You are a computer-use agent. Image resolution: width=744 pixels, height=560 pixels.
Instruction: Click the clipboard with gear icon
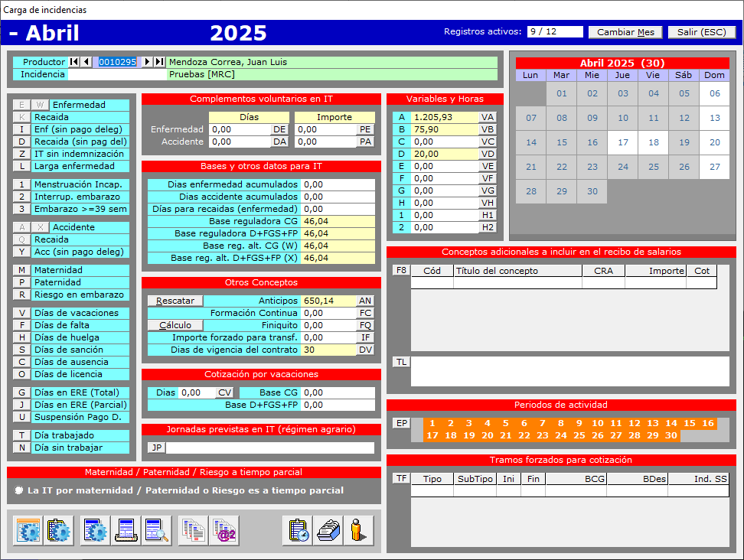click(59, 531)
